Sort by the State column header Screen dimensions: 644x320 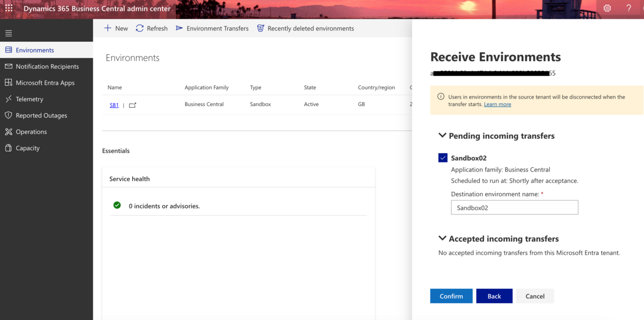(310, 87)
